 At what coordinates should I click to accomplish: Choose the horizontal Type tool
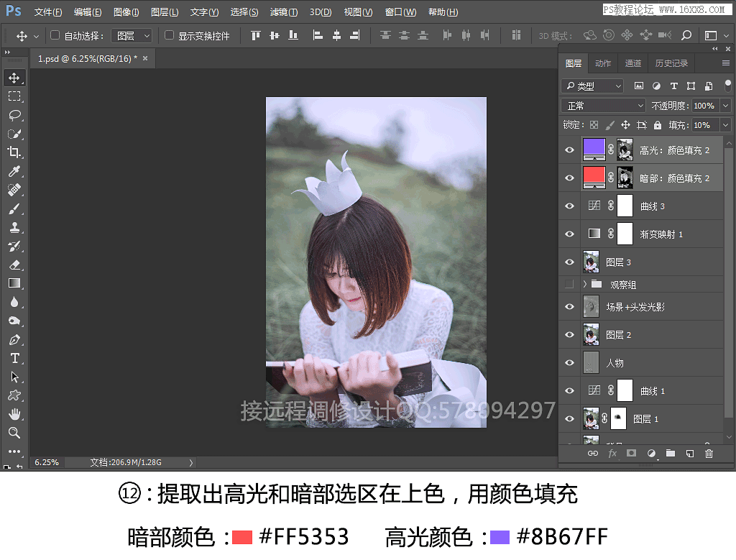[x=14, y=358]
